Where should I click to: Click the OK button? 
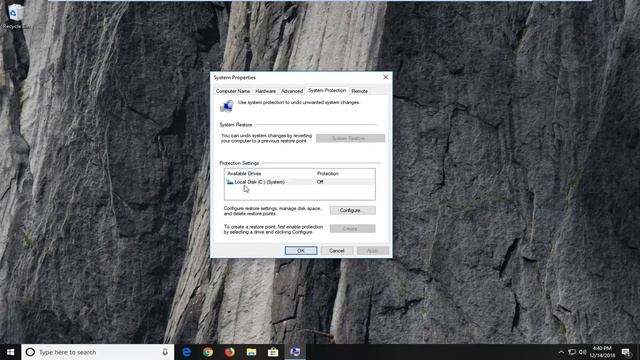[x=301, y=251]
